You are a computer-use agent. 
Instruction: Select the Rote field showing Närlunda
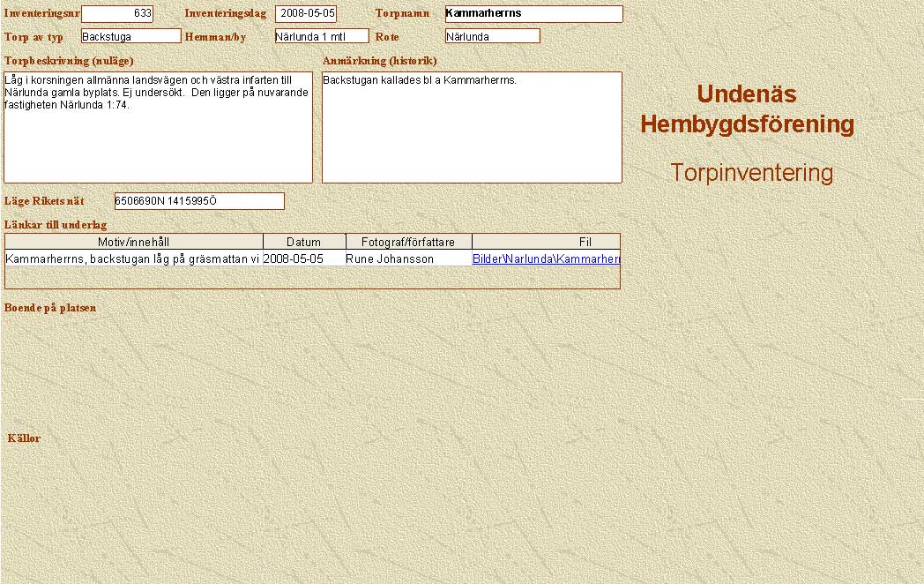492,36
